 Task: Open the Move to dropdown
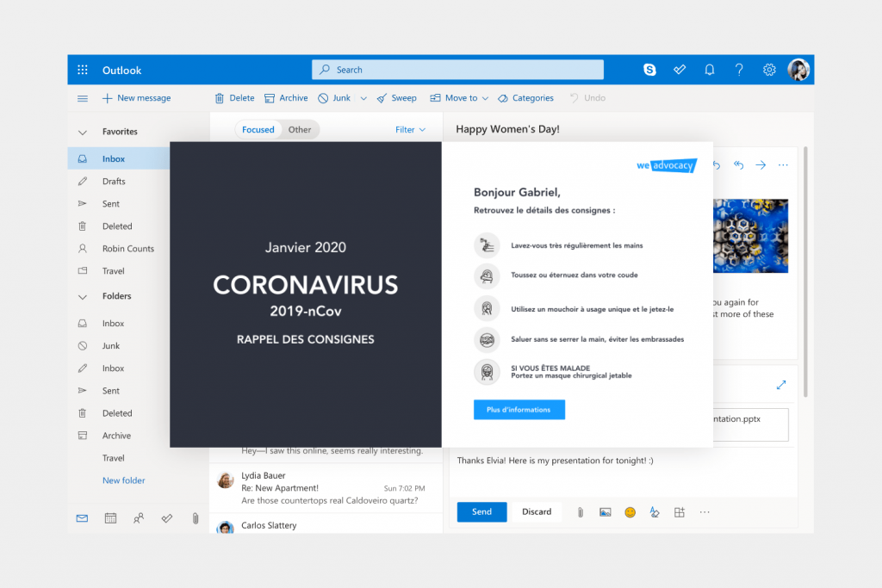(460, 98)
